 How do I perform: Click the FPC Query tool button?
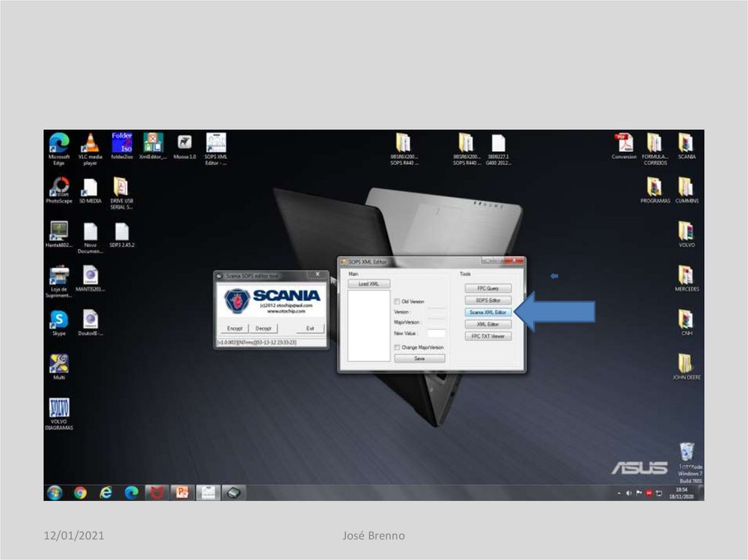pos(488,288)
